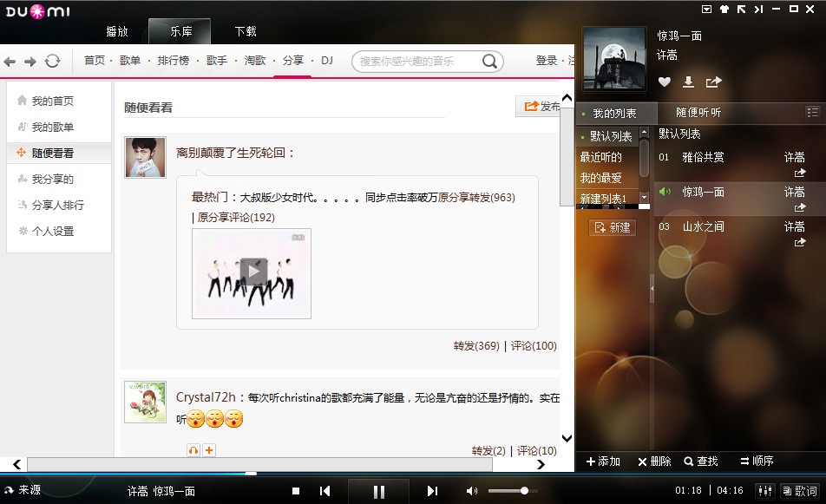Open 评论(100) link
The height and width of the screenshot is (504, 826).
[534, 346]
